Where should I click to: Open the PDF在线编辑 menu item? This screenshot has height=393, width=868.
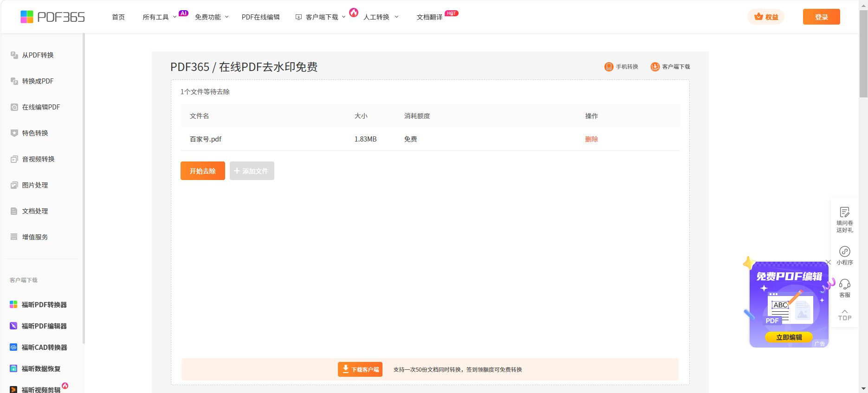coord(260,17)
